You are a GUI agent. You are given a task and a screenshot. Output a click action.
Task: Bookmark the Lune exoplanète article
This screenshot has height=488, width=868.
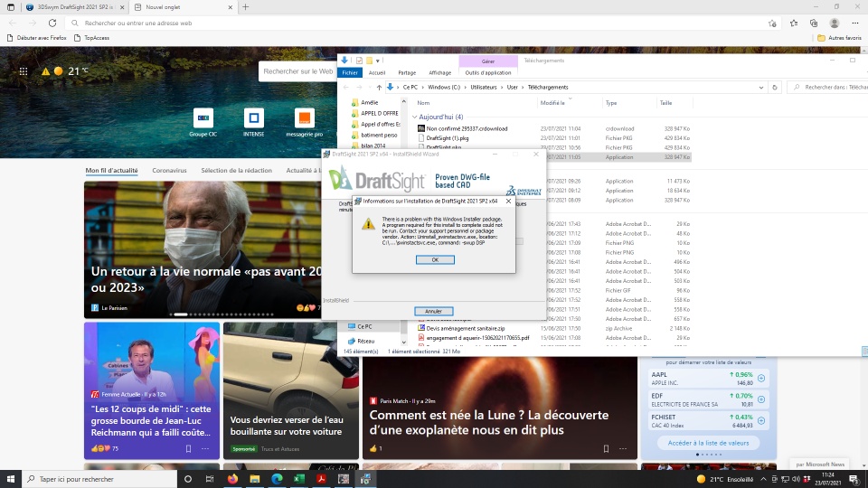[x=606, y=449]
